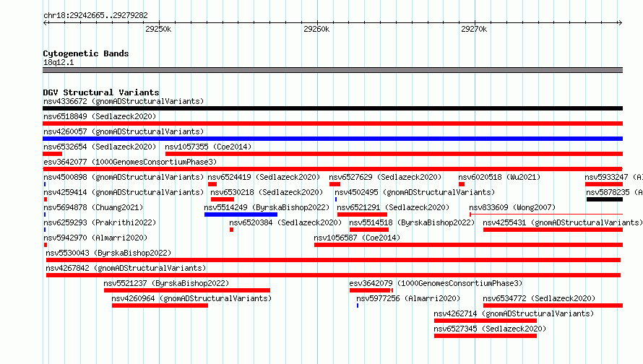The width and height of the screenshot is (643, 364).
Task: Open nsv6020518 (Wu2021) variant label
Action: [499, 177]
